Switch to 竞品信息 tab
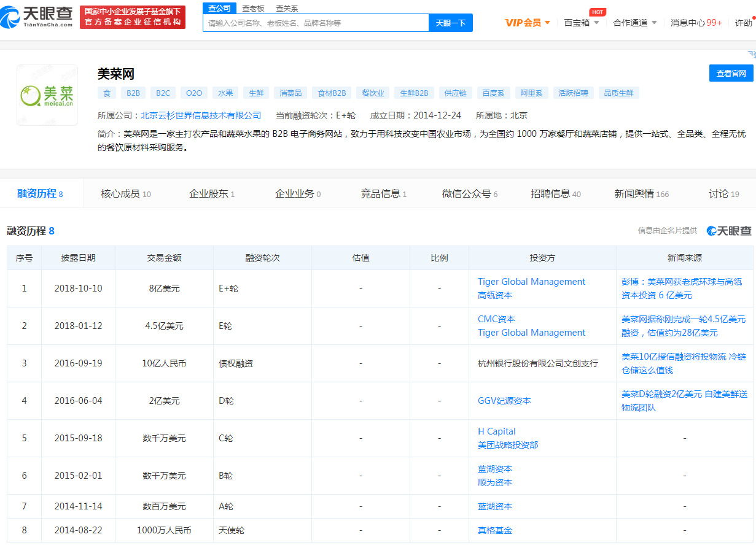This screenshot has height=545, width=756. pos(383,194)
